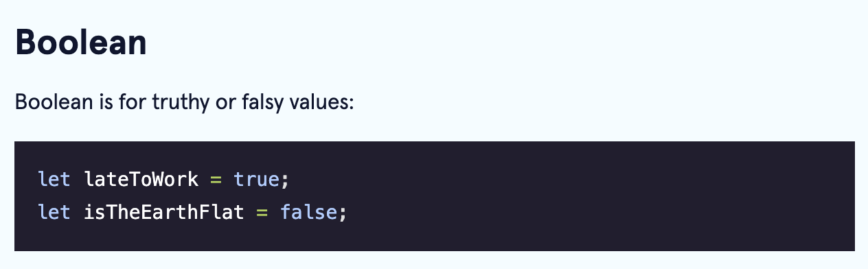Click the first "let" keyword in the code
The image size is (868, 269).
click(x=54, y=180)
